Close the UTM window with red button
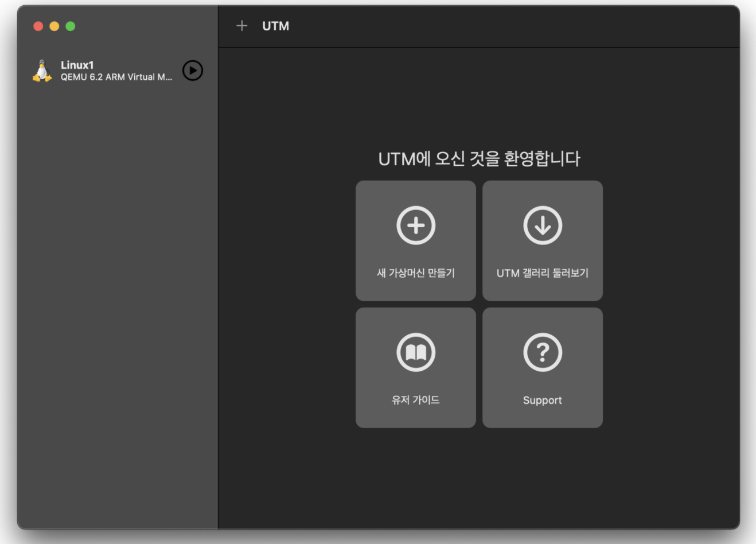 [x=38, y=26]
